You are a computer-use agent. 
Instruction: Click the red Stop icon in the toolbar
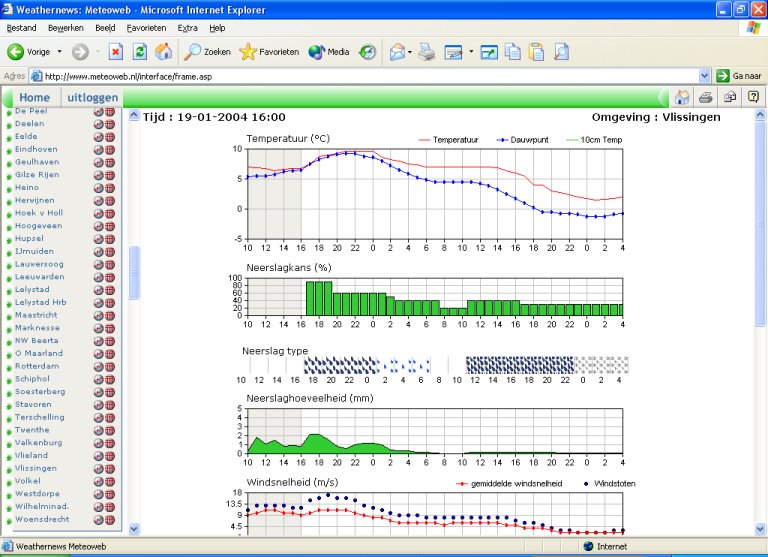tap(116, 51)
